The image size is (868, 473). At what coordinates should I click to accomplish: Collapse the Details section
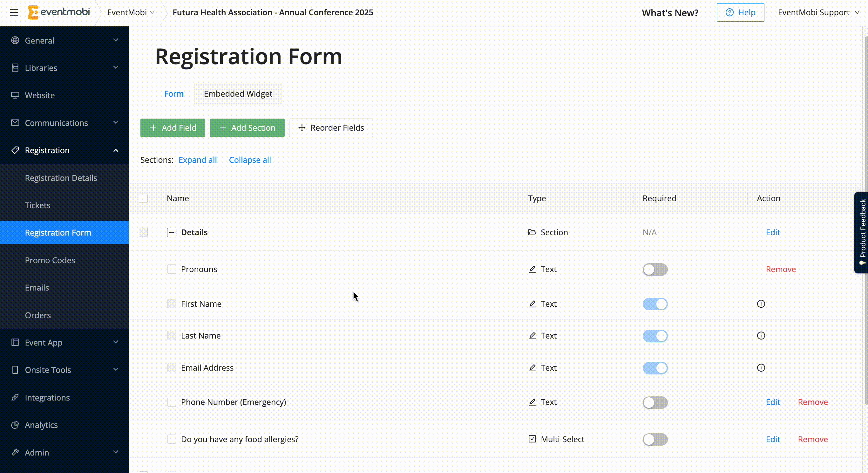[x=172, y=232]
